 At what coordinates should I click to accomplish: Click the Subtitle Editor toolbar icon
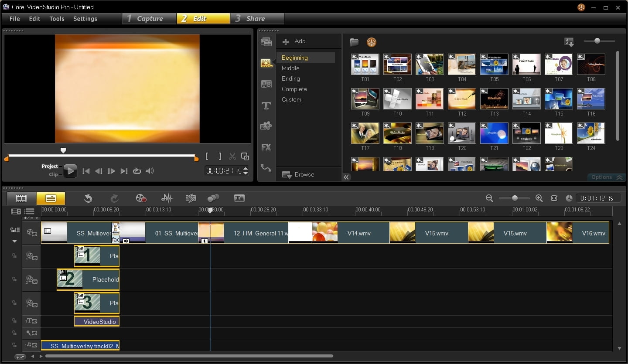coord(239,198)
